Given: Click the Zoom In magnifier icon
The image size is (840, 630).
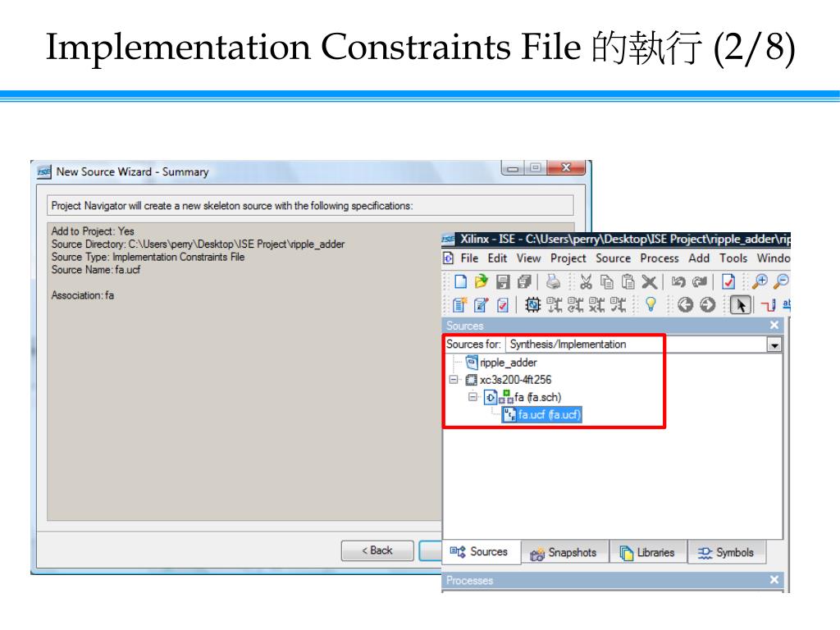Looking at the screenshot, I should (760, 282).
